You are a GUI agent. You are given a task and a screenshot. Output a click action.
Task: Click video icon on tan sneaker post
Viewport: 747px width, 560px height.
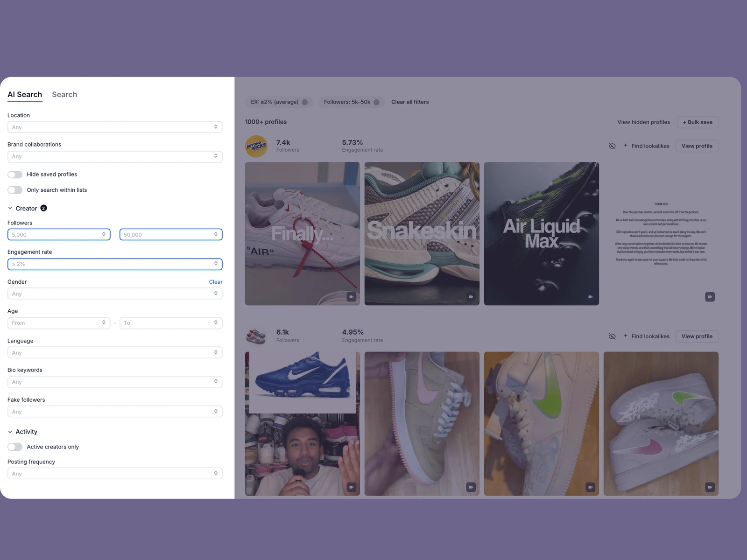pos(471,487)
